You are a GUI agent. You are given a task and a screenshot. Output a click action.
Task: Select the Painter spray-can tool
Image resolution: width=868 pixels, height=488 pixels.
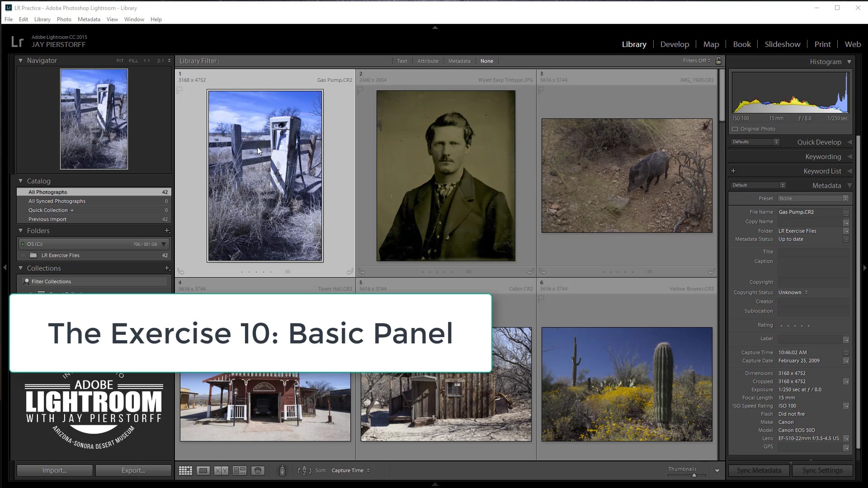click(x=282, y=470)
